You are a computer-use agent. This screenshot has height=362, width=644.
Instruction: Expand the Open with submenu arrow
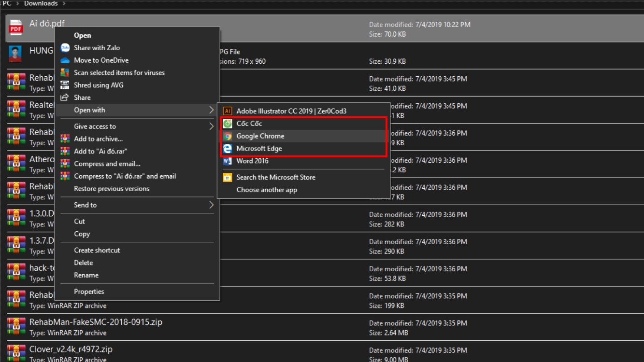[x=211, y=110]
